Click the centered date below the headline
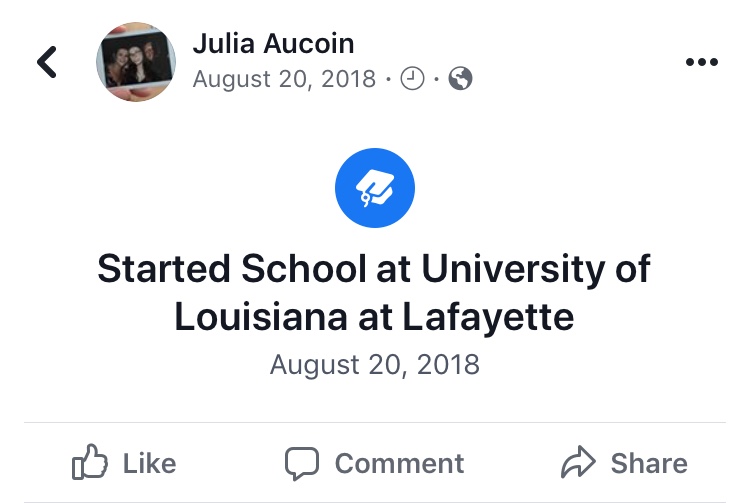 [x=375, y=364]
